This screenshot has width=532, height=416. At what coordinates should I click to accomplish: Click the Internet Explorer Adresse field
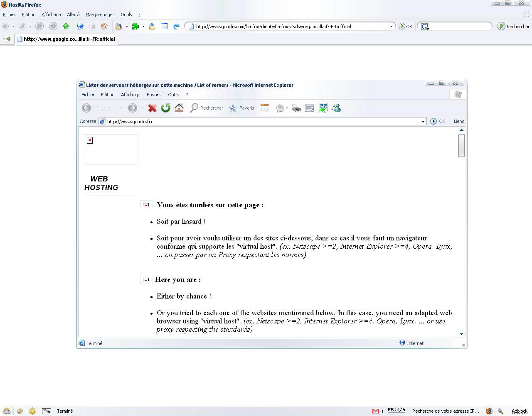[263, 121]
